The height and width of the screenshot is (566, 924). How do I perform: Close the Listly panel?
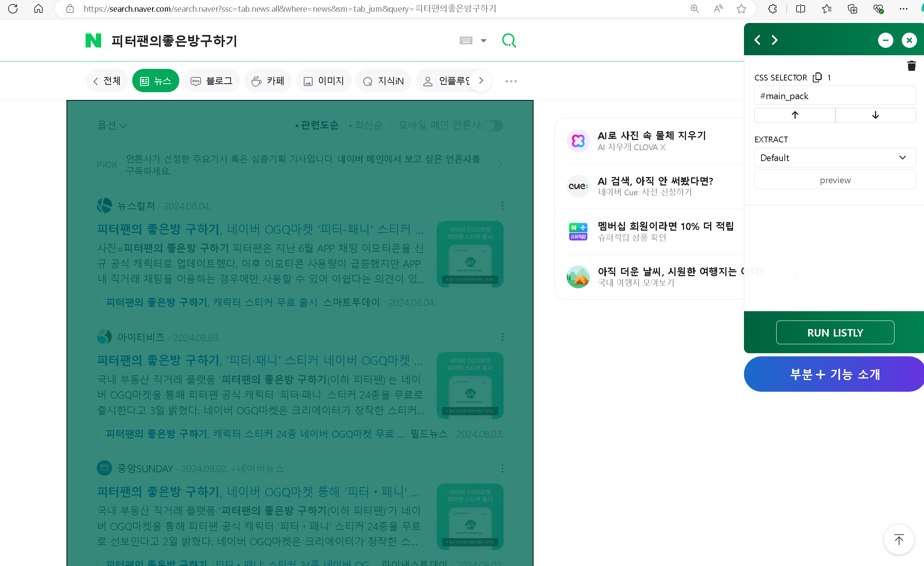[909, 40]
